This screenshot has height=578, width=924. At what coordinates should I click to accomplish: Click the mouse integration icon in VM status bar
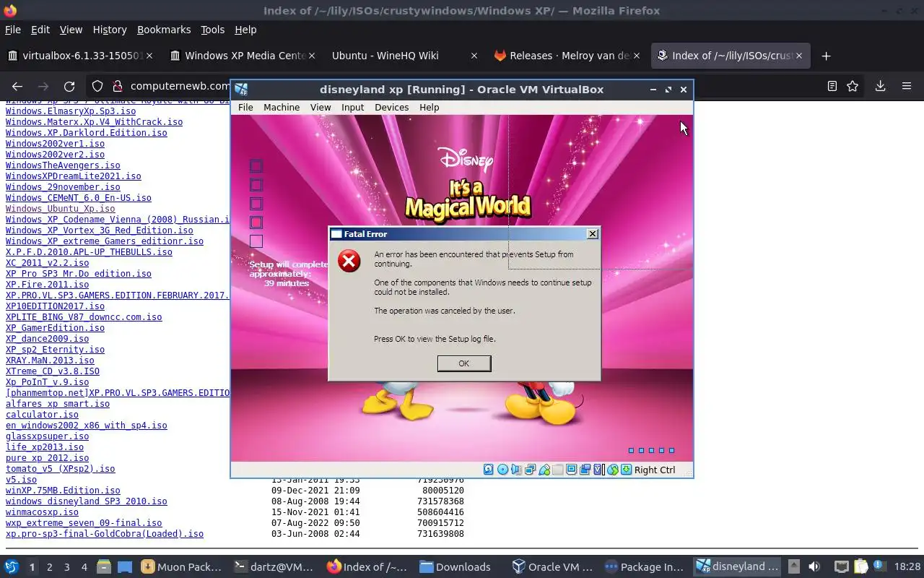[x=613, y=470]
